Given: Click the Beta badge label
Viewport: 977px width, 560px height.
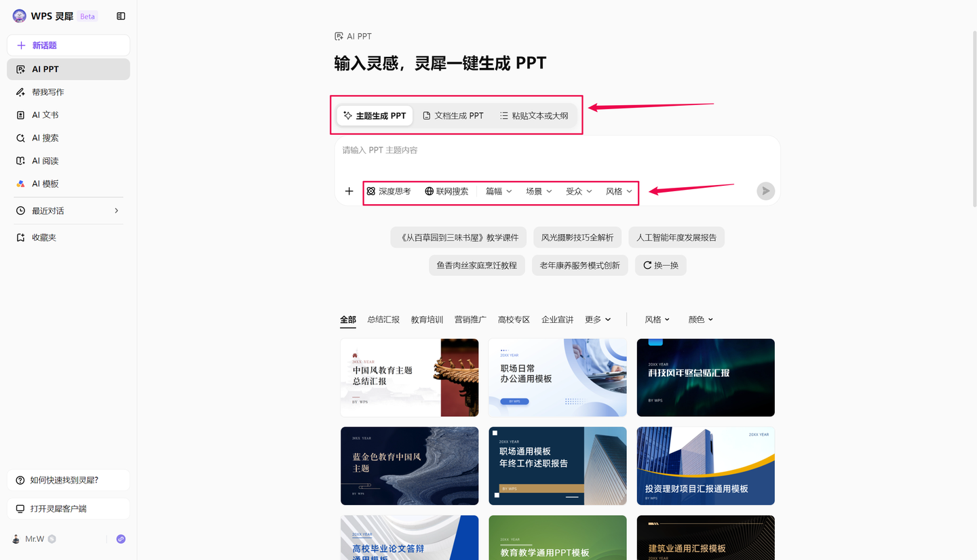Looking at the screenshot, I should [x=88, y=16].
